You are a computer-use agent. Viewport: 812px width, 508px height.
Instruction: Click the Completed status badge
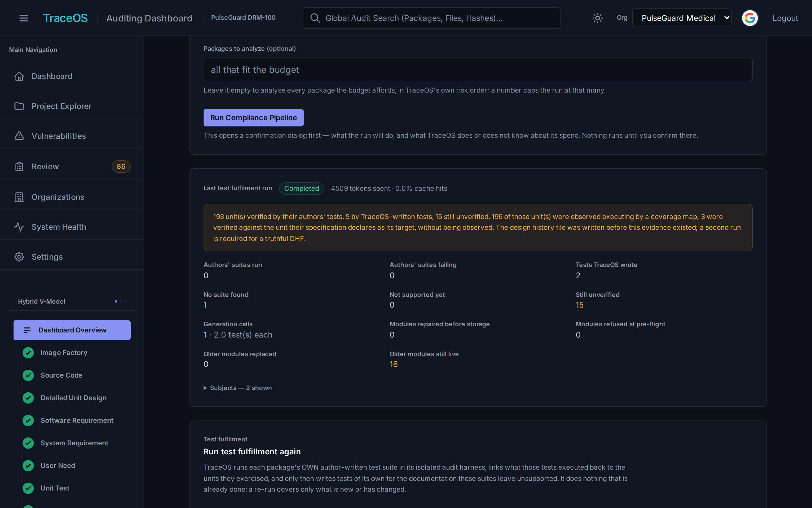coord(301,189)
